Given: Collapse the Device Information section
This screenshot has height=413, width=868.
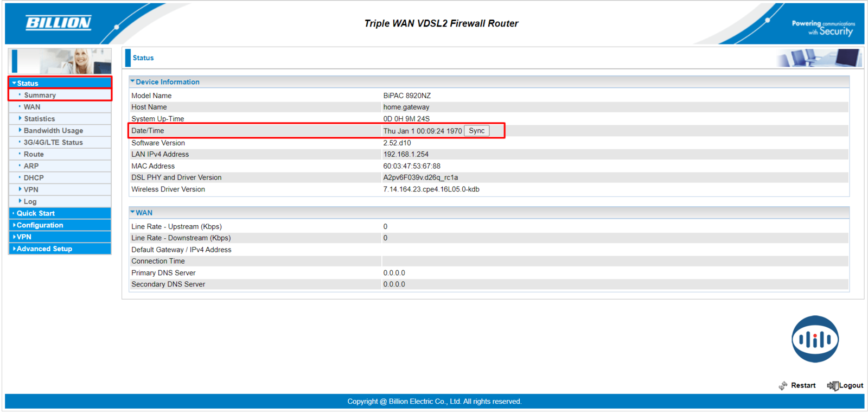Looking at the screenshot, I should pos(132,82).
